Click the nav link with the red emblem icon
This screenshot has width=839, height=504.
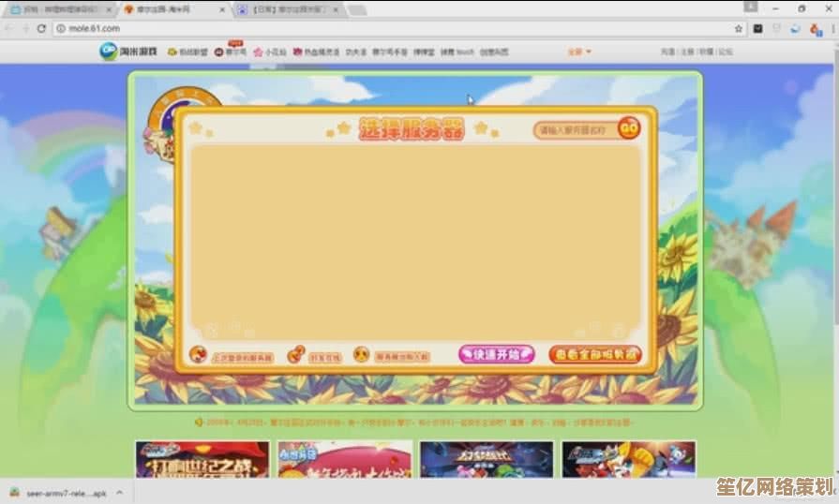pyautogui.click(x=316, y=52)
